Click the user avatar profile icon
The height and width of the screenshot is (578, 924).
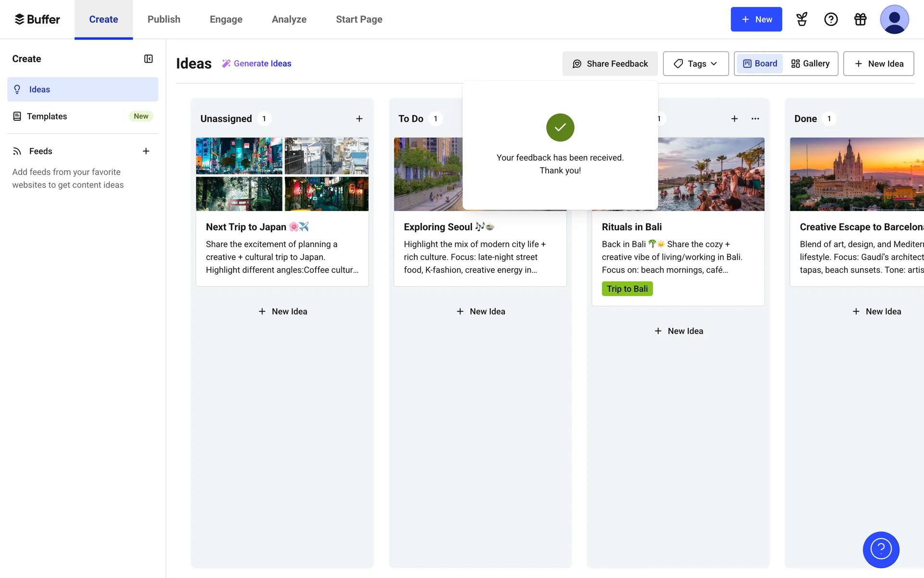[x=894, y=19]
